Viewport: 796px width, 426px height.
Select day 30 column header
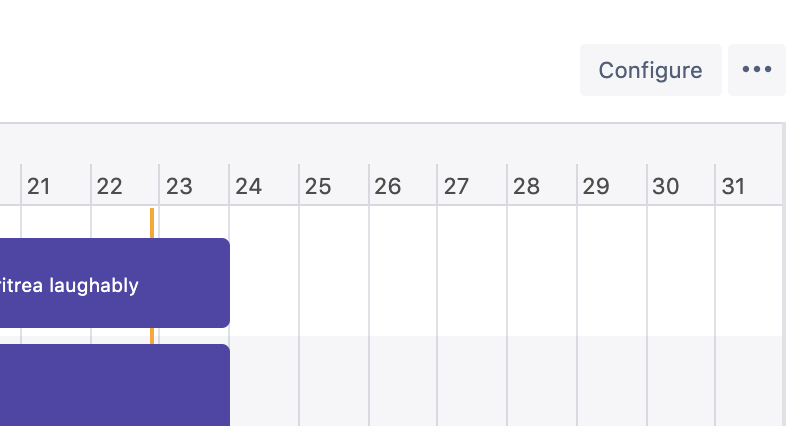pyautogui.click(x=666, y=186)
